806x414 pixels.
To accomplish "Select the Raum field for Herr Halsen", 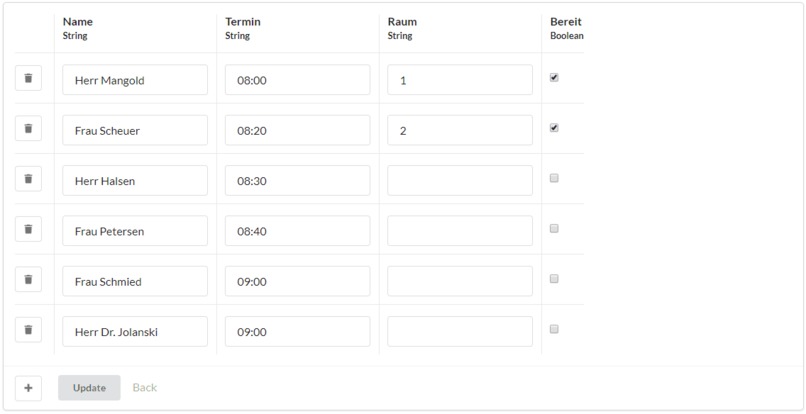I will pos(460,181).
